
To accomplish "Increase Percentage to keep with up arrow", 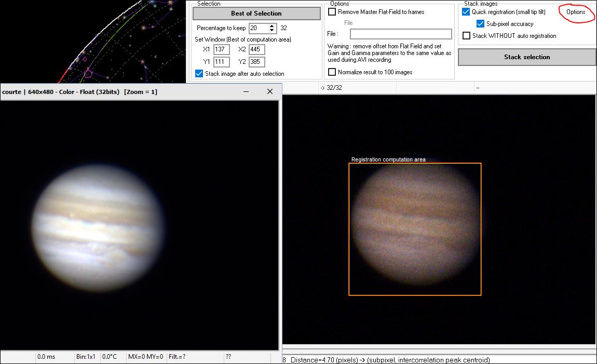I will point(272,25).
